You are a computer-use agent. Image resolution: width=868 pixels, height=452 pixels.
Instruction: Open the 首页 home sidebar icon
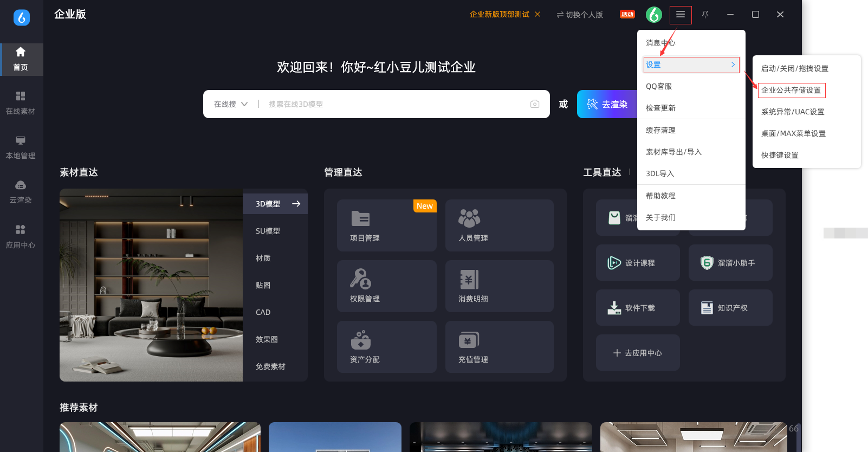pyautogui.click(x=21, y=59)
